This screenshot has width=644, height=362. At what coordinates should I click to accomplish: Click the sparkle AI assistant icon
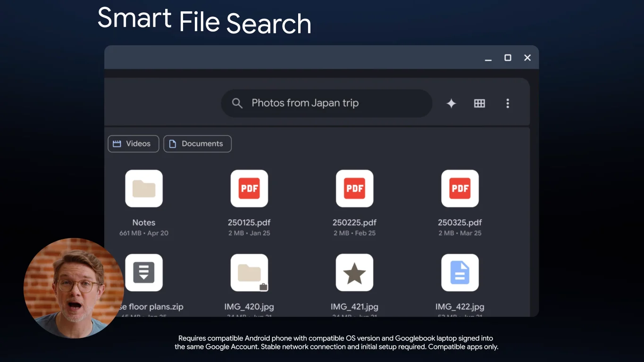(452, 104)
